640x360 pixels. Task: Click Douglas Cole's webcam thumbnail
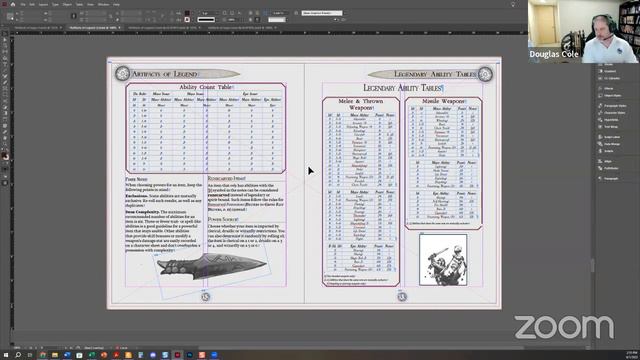(583, 31)
